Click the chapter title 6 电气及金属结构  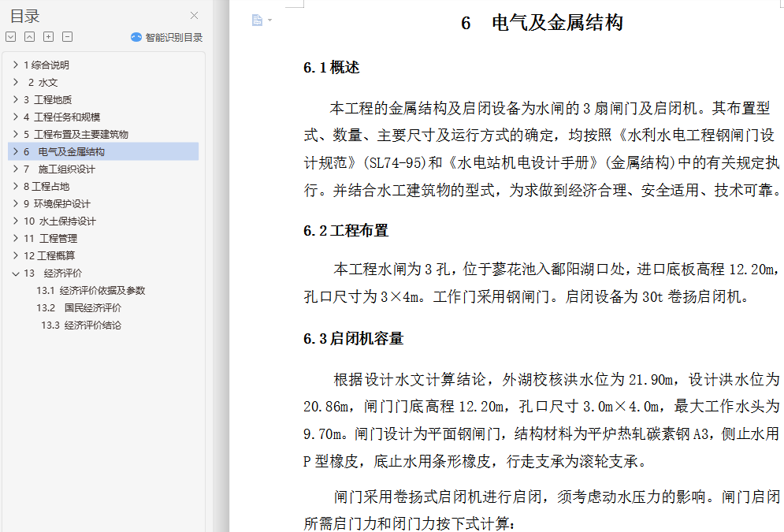pos(542,23)
